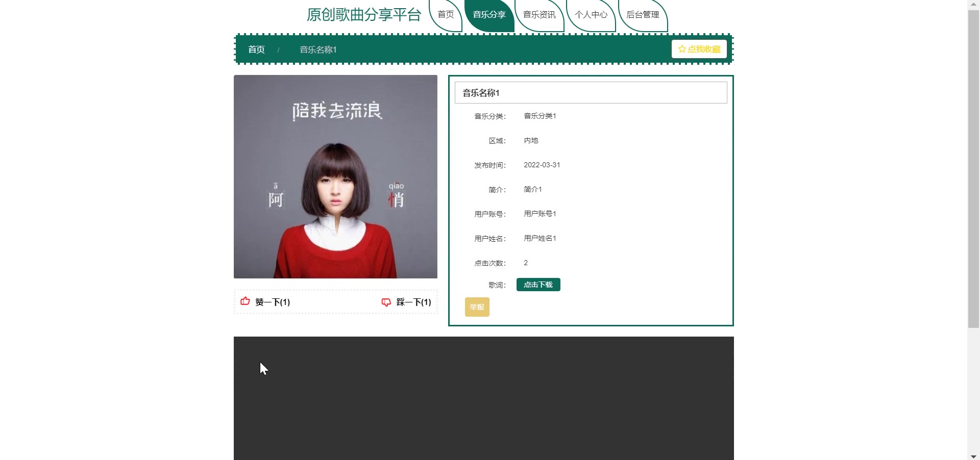Dislike the song with 踩一下(1)
The height and width of the screenshot is (460, 980).
click(407, 302)
